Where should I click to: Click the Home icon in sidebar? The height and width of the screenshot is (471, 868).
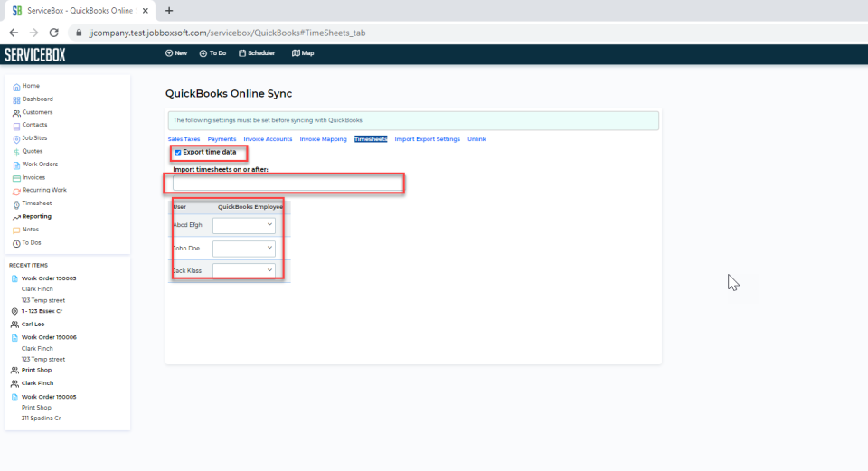tap(16, 87)
